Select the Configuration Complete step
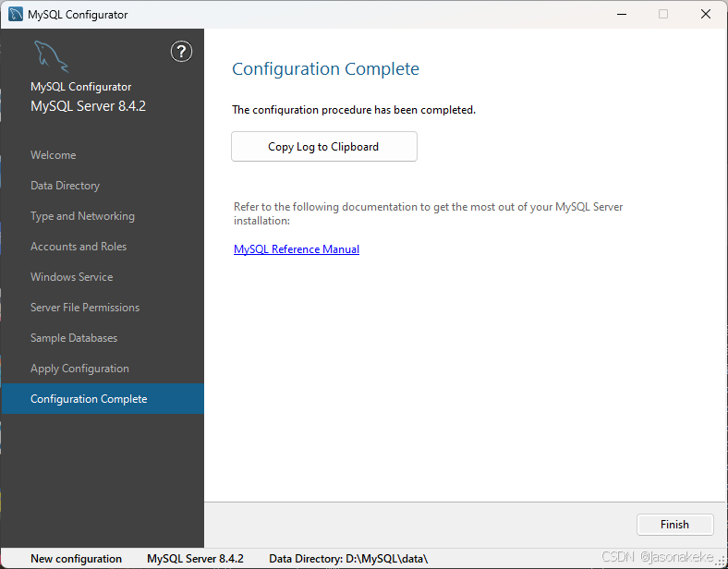This screenshot has height=569, width=728. [x=103, y=399]
